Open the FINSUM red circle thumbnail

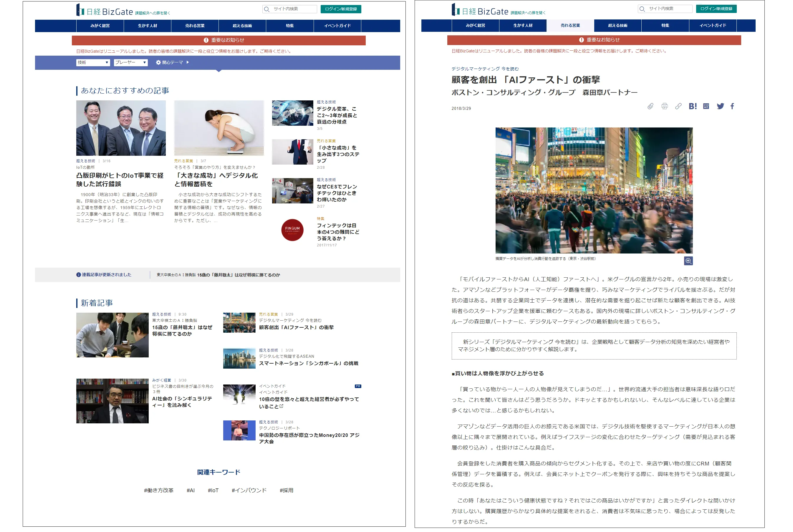coord(292,230)
